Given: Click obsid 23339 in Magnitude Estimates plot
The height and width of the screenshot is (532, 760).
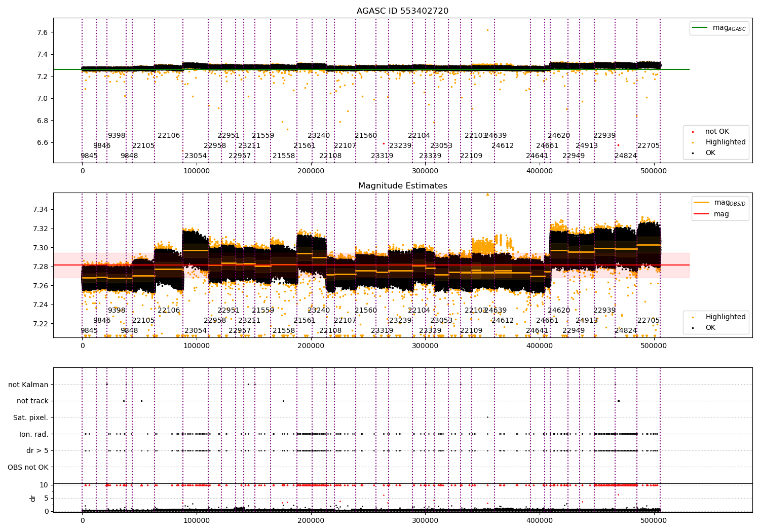Looking at the screenshot, I should coord(430,331).
